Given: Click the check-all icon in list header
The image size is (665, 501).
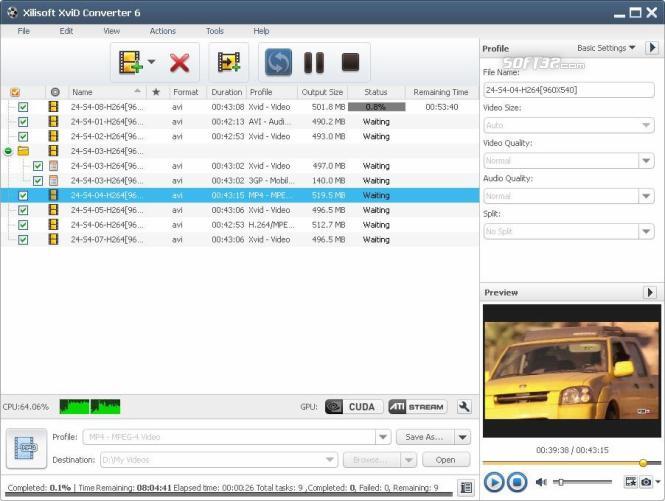Looking at the screenshot, I should (15, 92).
